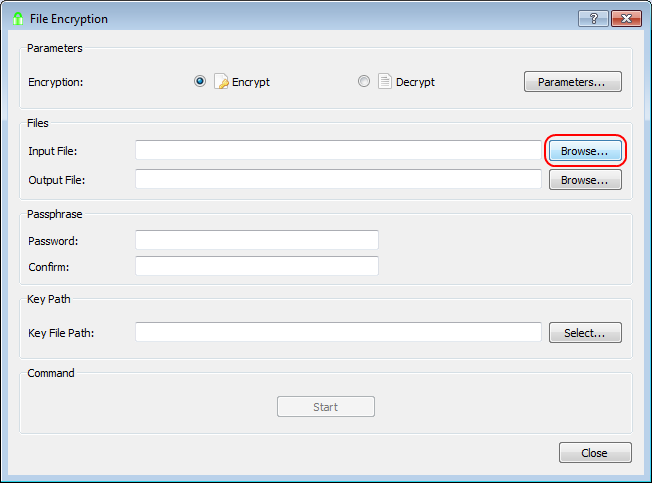This screenshot has height=483, width=652.
Task: Browse for the Input File
Action: (x=585, y=151)
